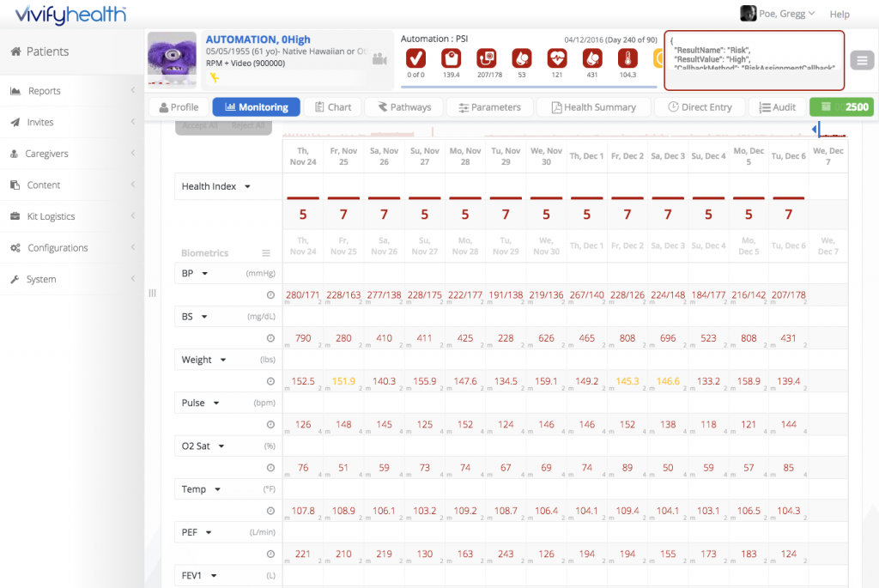Click the heart pulse icon showing 121
879x588 pixels.
pos(557,58)
